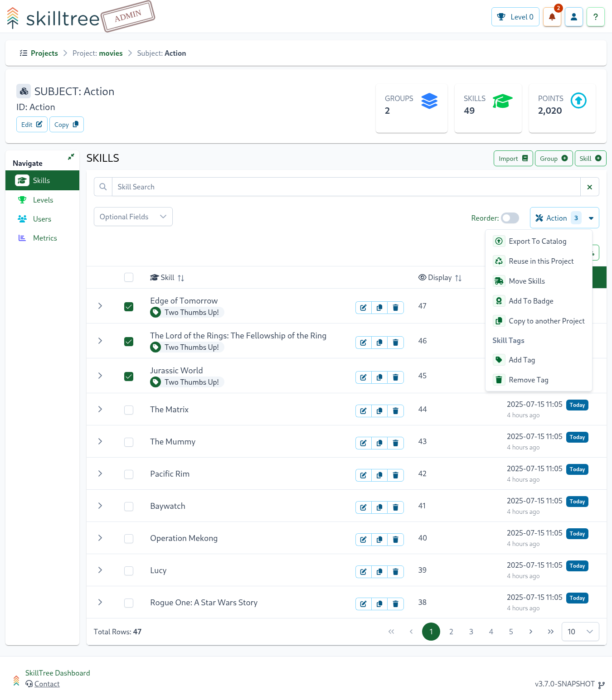Choose Remove Tag menu entry

[x=539, y=380]
